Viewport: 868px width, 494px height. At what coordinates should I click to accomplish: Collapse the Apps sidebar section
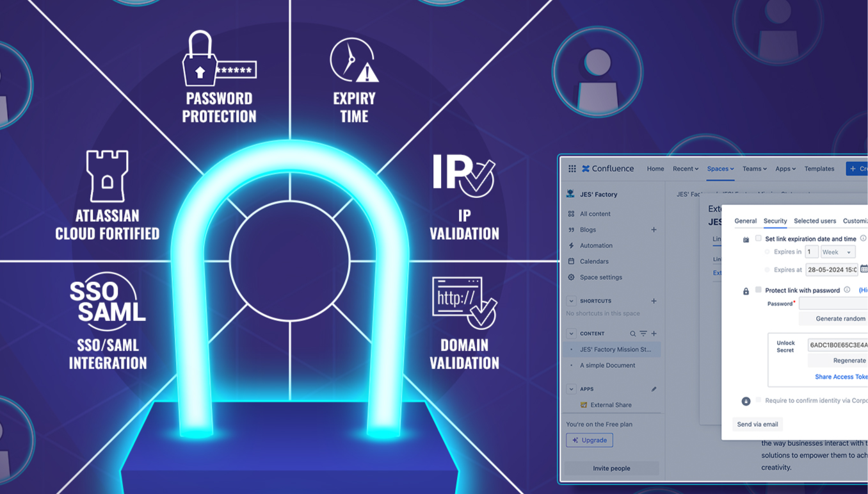pyautogui.click(x=571, y=389)
